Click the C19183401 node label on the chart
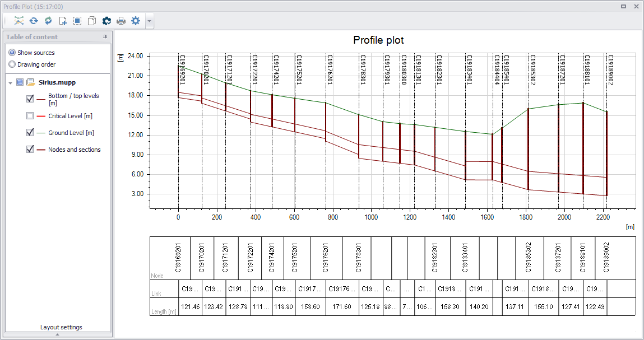 point(470,69)
